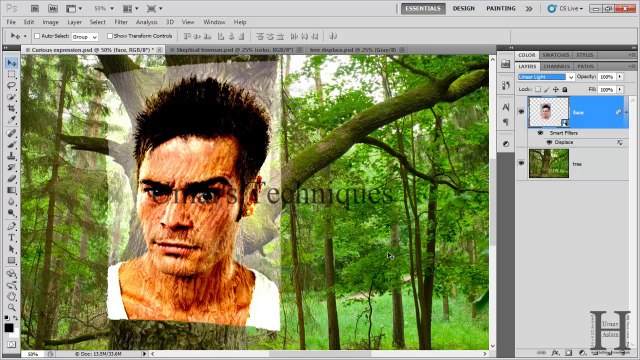Select the Eraser tool

[11, 179]
